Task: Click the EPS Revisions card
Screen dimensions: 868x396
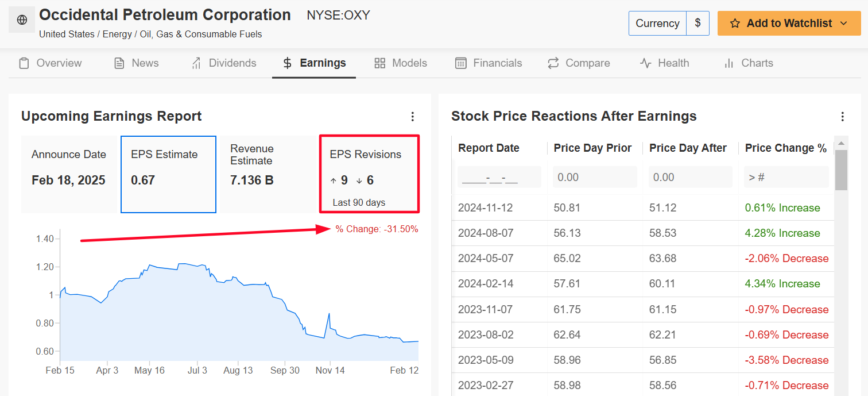Action: [x=369, y=174]
